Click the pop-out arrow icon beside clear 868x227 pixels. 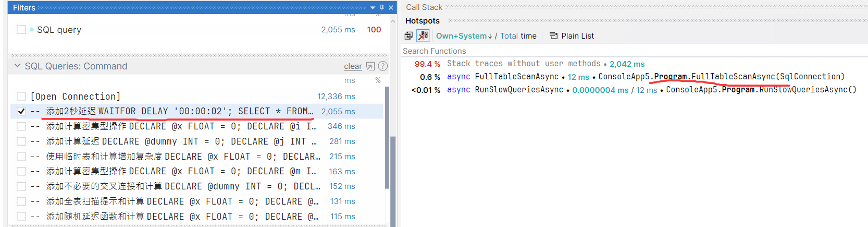(x=370, y=66)
